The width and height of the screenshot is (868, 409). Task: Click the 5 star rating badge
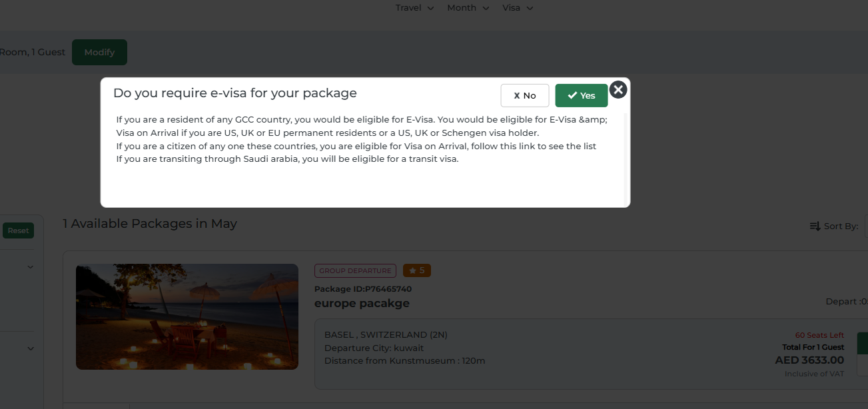(x=417, y=270)
